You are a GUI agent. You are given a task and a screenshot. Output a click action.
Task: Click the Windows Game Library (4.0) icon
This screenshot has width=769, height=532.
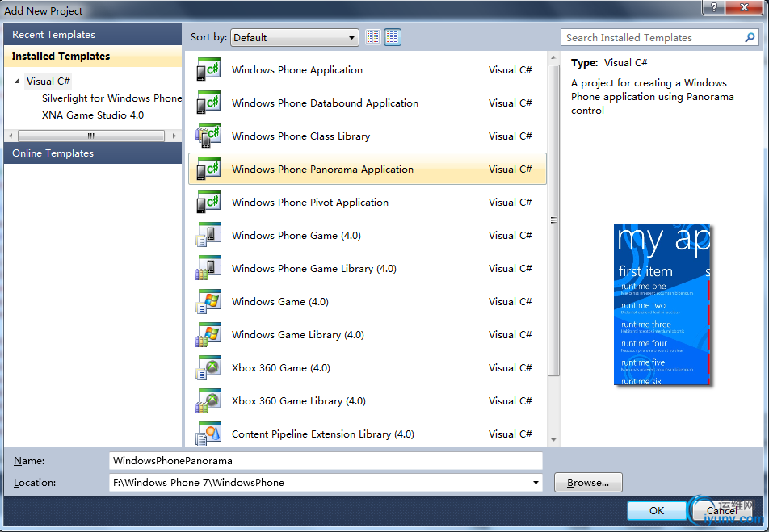pos(208,334)
